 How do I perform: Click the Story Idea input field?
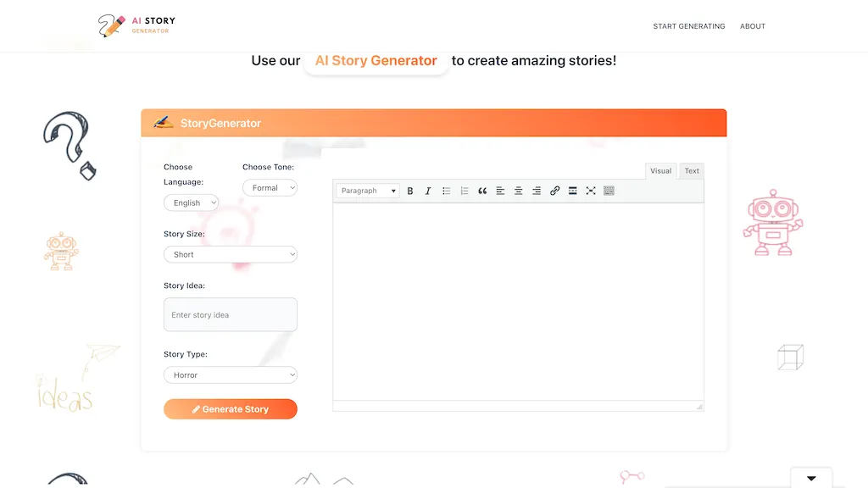click(231, 315)
